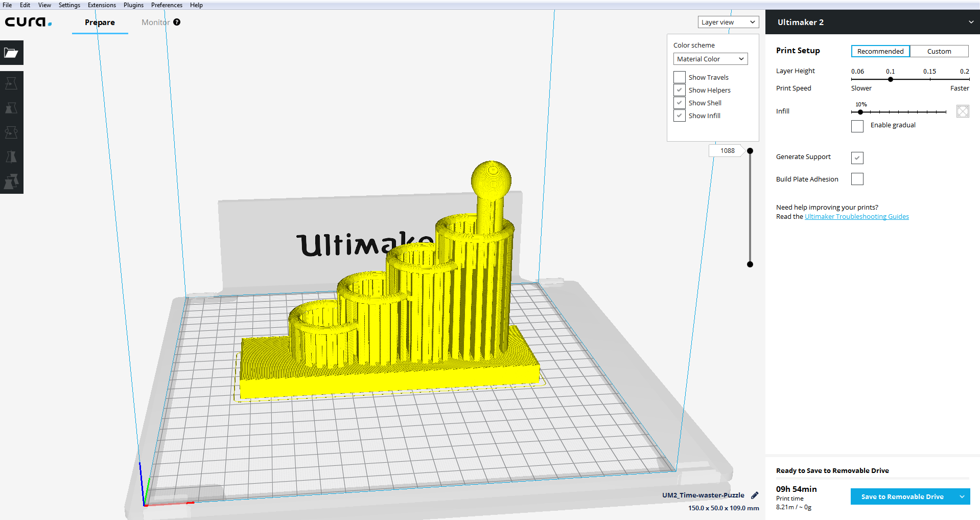Click the top layer slider handle
The width and height of the screenshot is (980, 520).
click(750, 151)
